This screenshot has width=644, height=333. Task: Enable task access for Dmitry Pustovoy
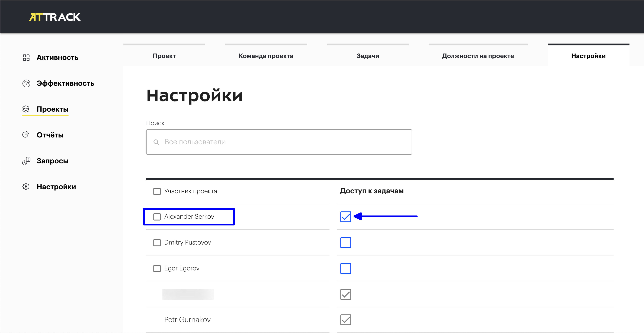point(345,242)
